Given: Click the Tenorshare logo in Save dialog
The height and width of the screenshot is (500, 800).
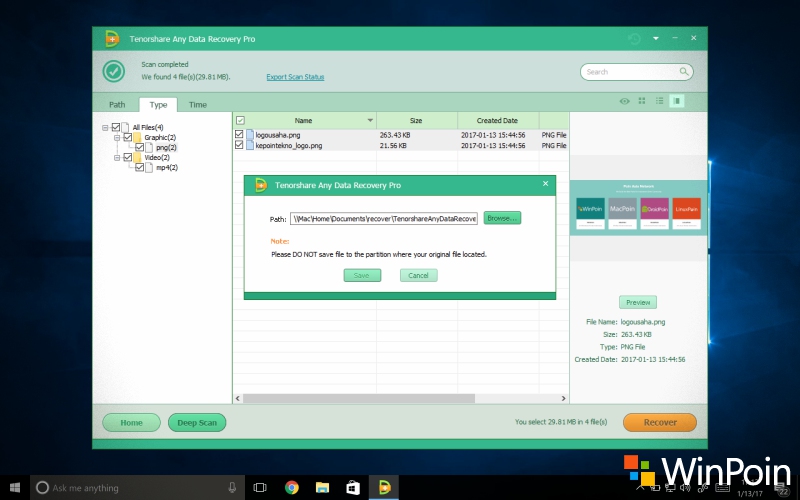Looking at the screenshot, I should point(261,185).
